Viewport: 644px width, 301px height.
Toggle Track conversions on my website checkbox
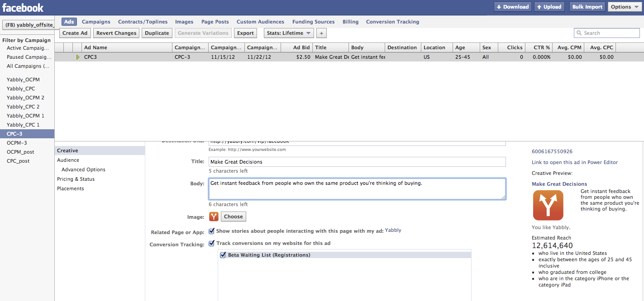(211, 244)
